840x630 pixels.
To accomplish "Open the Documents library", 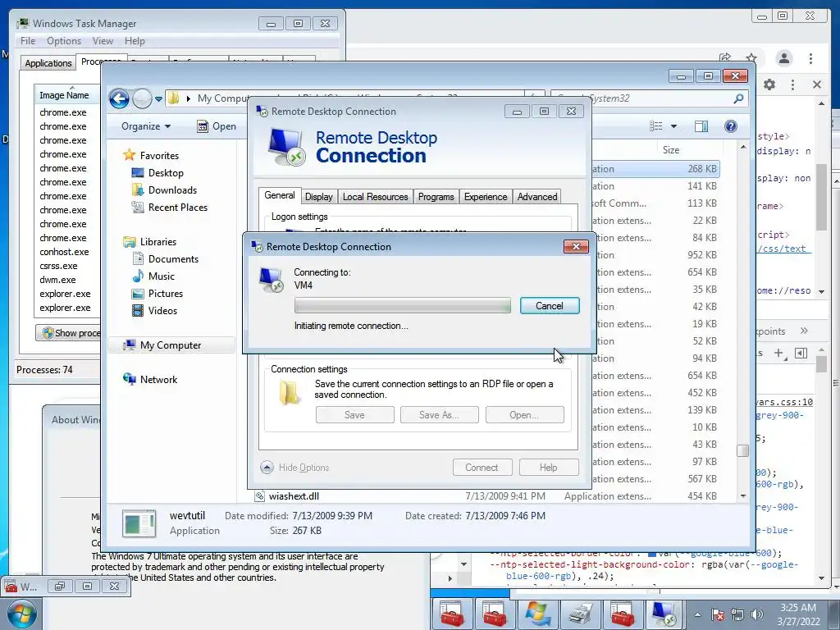I will point(173,258).
